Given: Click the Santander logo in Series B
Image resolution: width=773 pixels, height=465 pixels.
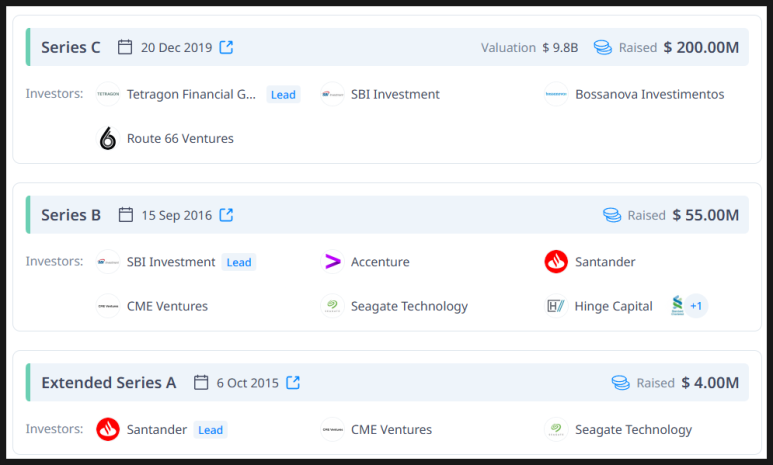Looking at the screenshot, I should (556, 262).
